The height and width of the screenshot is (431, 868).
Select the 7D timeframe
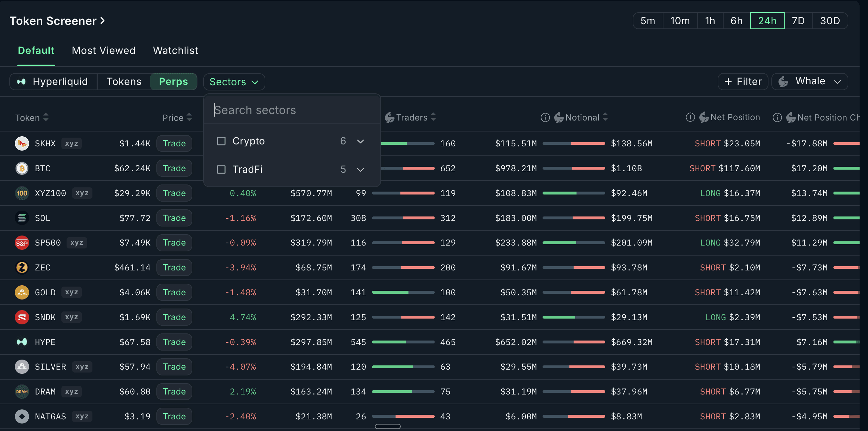[x=798, y=21]
